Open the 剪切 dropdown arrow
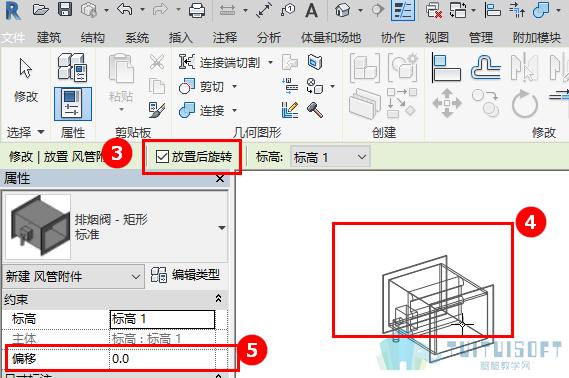569x378 pixels. pyautogui.click(x=234, y=86)
